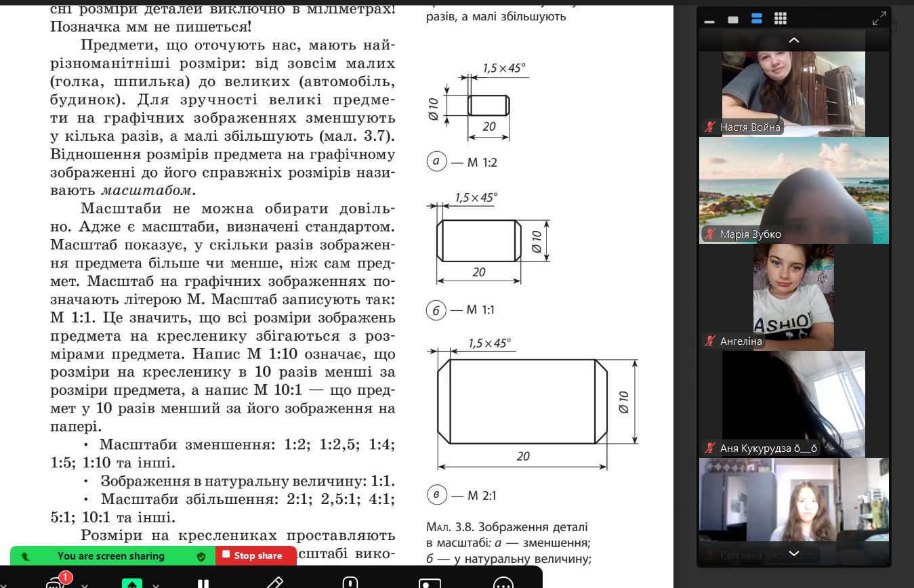
Task: Open the Annotate pencil tool
Action: [x=275, y=583]
